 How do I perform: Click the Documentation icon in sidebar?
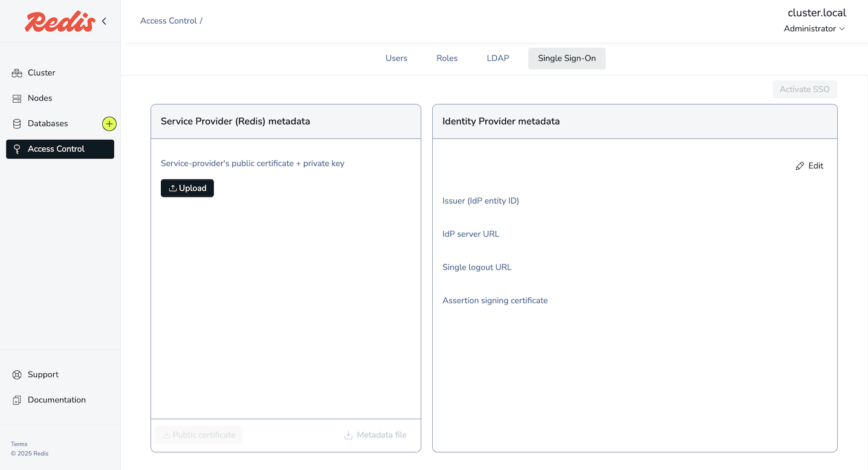point(17,400)
